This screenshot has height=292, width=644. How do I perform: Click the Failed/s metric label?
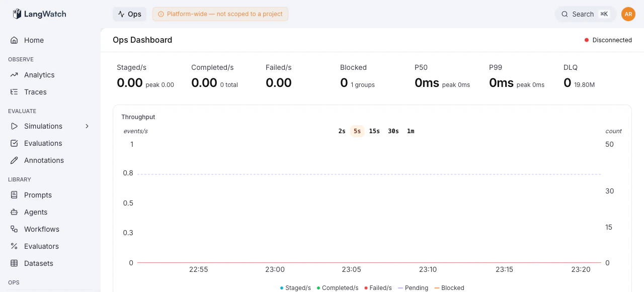click(x=279, y=67)
